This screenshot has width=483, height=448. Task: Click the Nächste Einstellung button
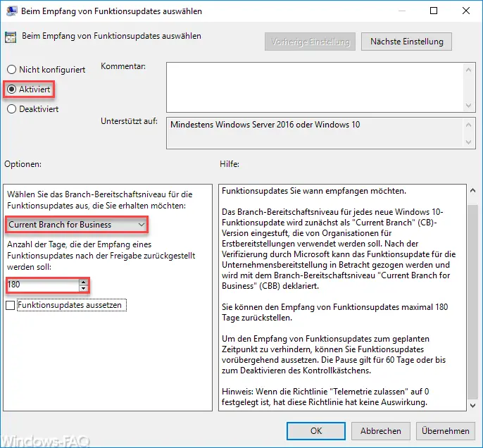pyautogui.click(x=407, y=42)
